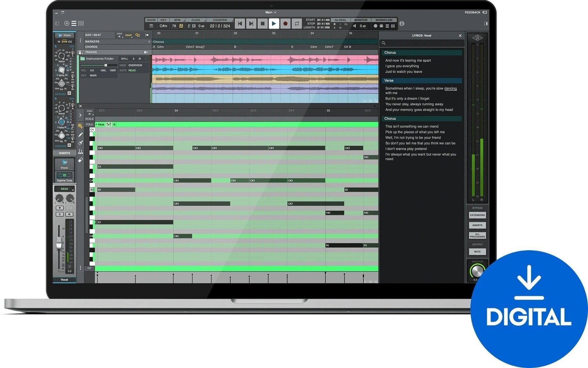The image size is (588, 368).
Task: Toggle the right sidebar panel icon
Action: click(486, 24)
